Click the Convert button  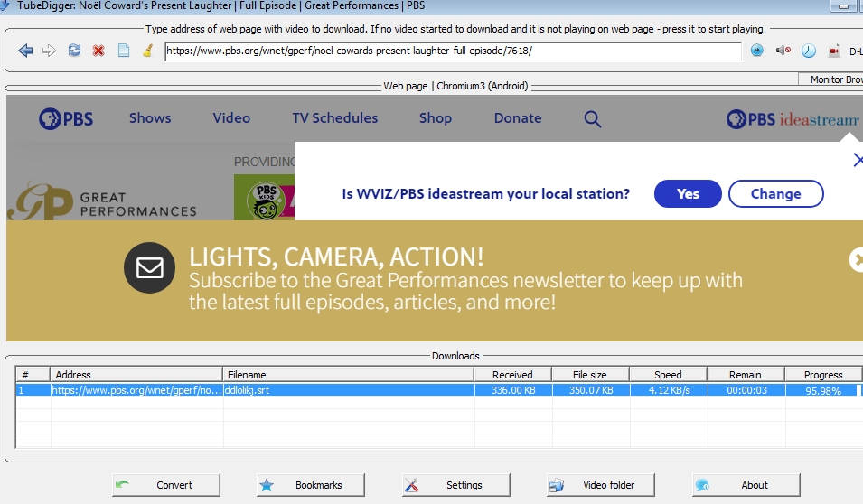click(x=166, y=485)
